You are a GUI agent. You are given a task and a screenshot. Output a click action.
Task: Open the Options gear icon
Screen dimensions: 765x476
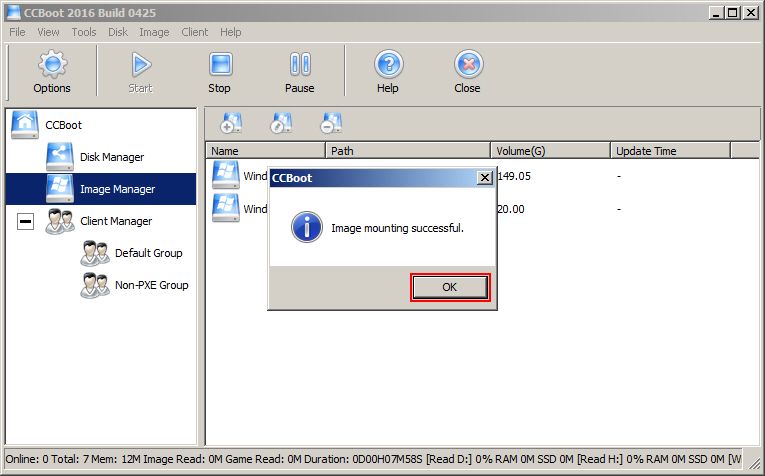click(x=52, y=64)
